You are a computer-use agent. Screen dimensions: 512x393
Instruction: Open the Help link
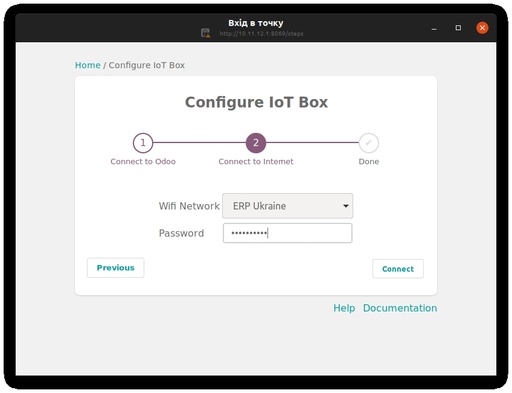click(344, 308)
